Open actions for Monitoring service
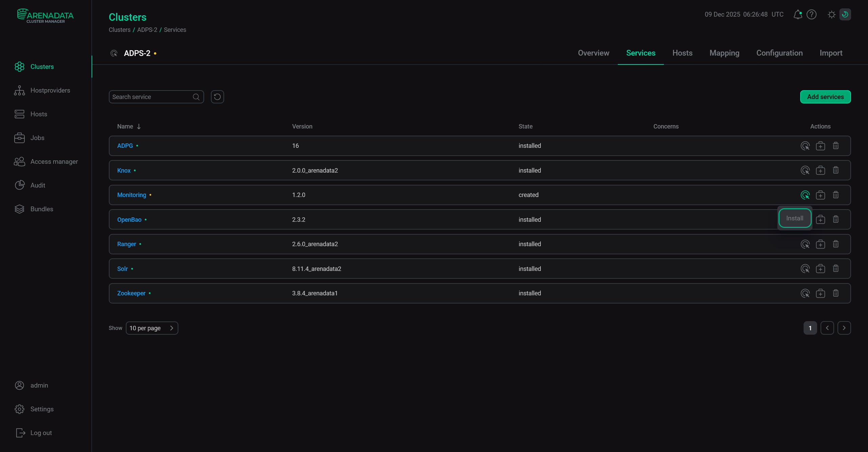The height and width of the screenshot is (452, 868). tap(805, 195)
